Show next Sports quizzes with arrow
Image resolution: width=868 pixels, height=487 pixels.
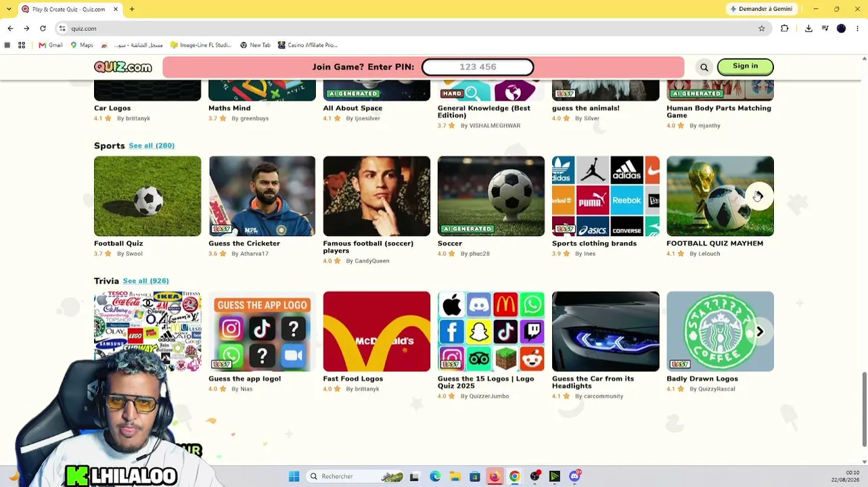[x=759, y=196]
